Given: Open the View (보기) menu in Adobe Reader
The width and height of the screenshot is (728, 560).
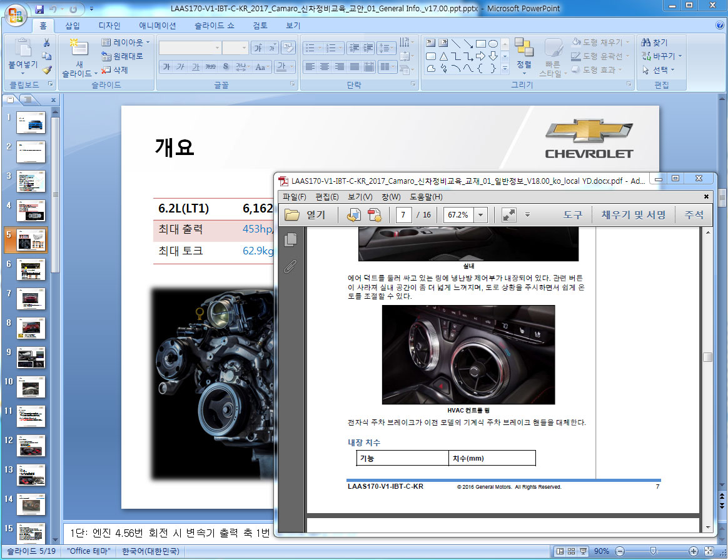Looking at the screenshot, I should pos(360,197).
